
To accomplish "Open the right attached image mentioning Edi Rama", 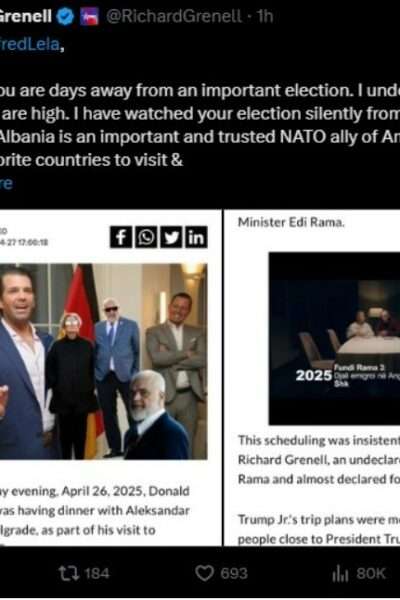I will click(x=312, y=378).
